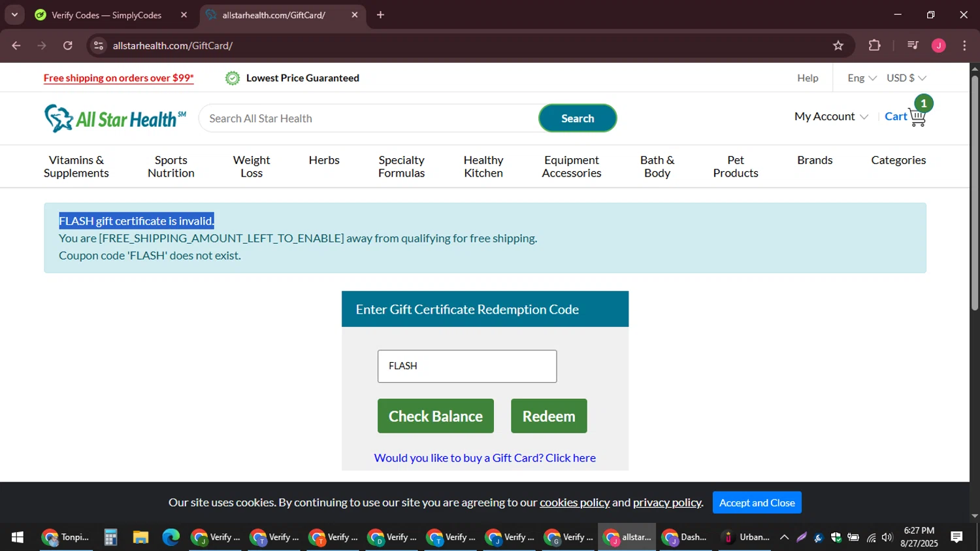This screenshot has height=551, width=980.
Task: Click the Search button
Action: pyautogui.click(x=578, y=118)
